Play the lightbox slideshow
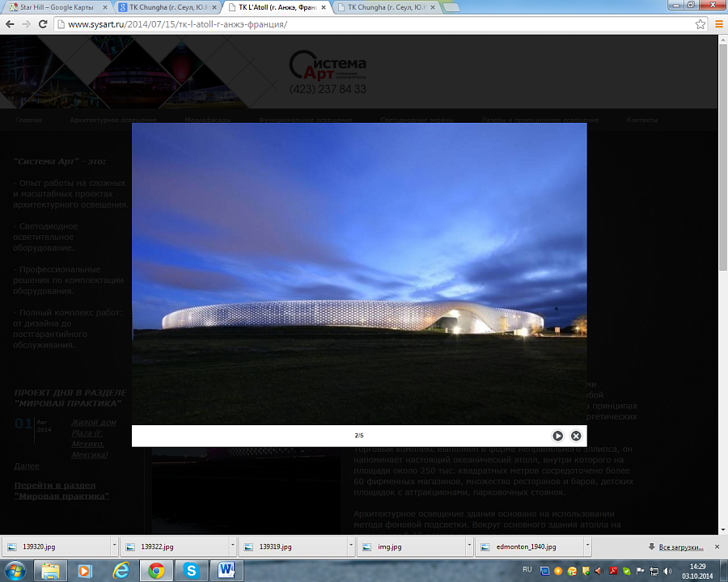This screenshot has width=728, height=582. click(x=557, y=436)
